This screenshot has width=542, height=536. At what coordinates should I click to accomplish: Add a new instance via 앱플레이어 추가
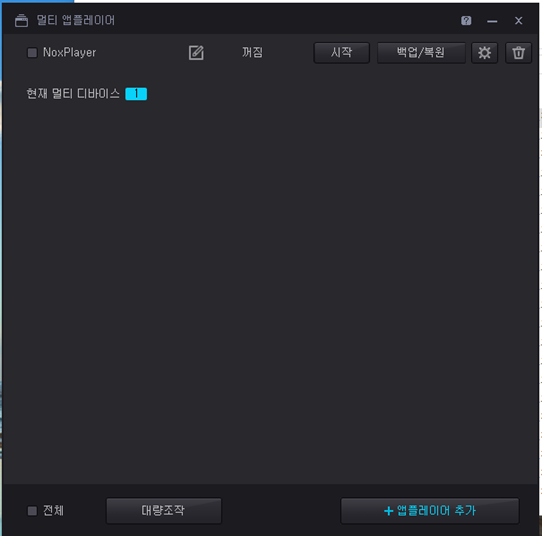coord(430,510)
